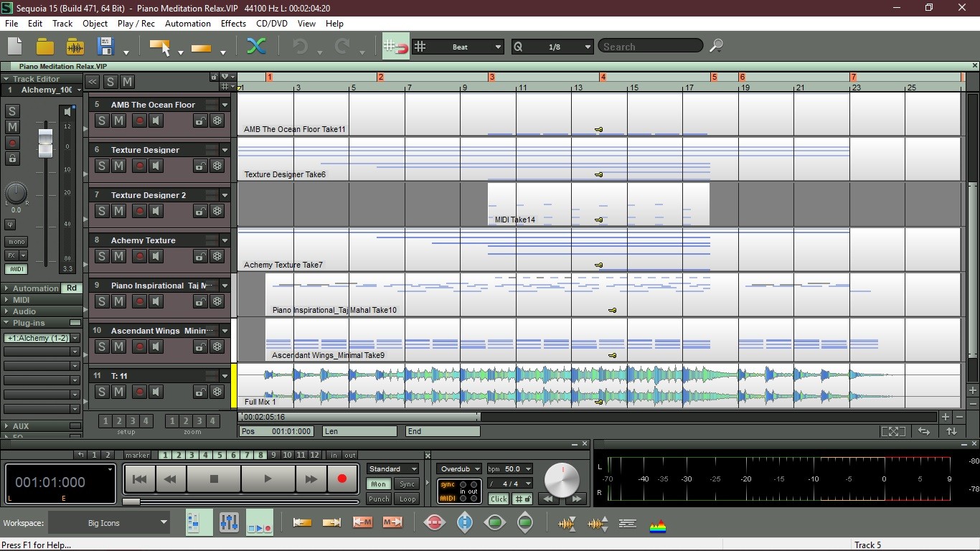
Task: Click the speaker icon above the Track Editor meter
Action: click(67, 111)
